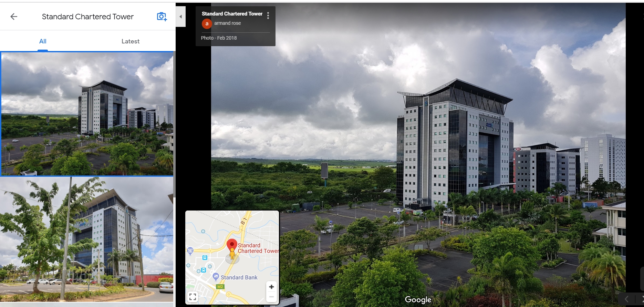644x307 pixels.
Task: Click the add photo camera icon
Action: 162,17
